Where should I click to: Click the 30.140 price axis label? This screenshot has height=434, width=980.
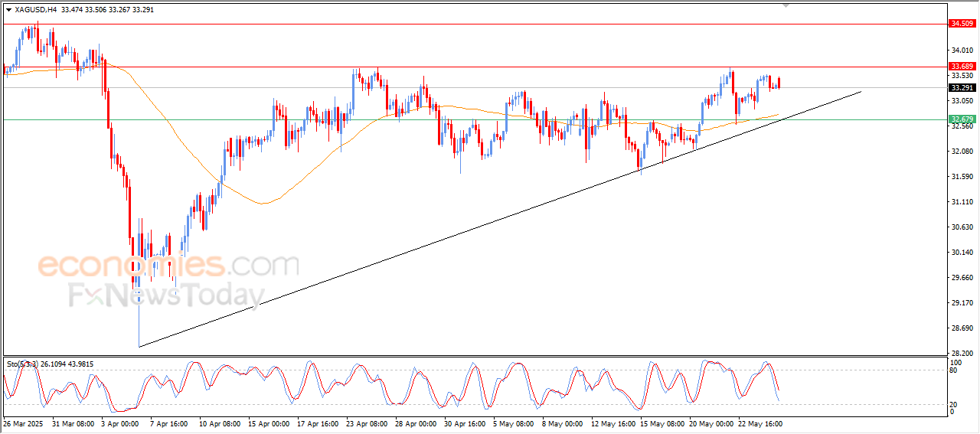(960, 253)
